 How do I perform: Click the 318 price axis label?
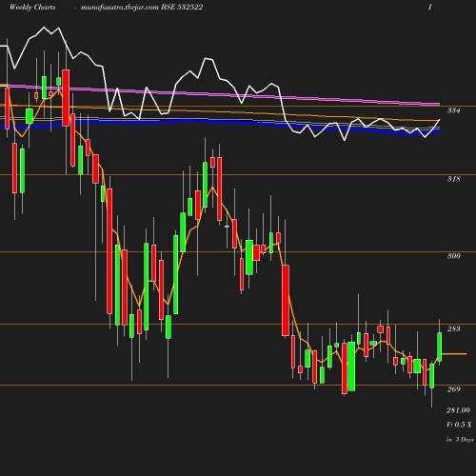(453, 179)
